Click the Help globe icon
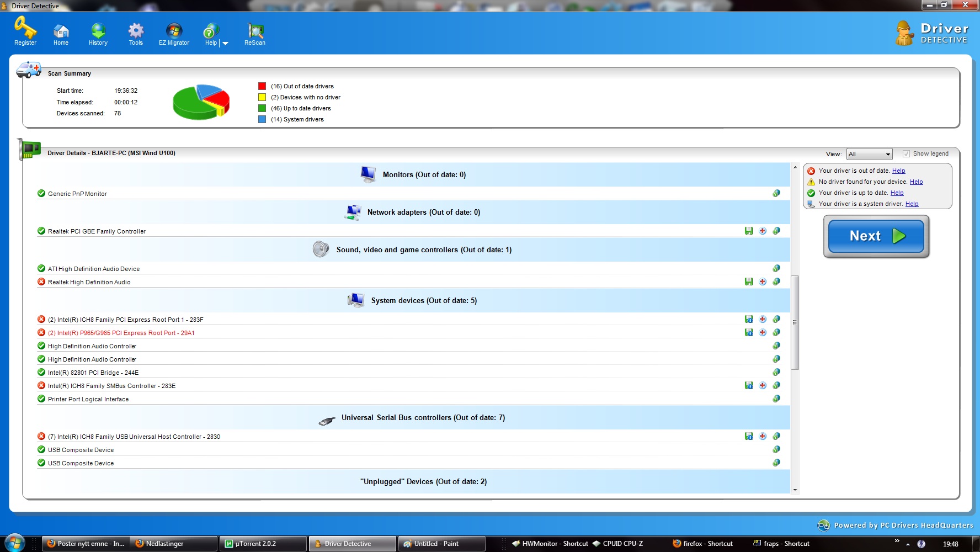Screen dimensions: 980x552 pyautogui.click(x=211, y=30)
